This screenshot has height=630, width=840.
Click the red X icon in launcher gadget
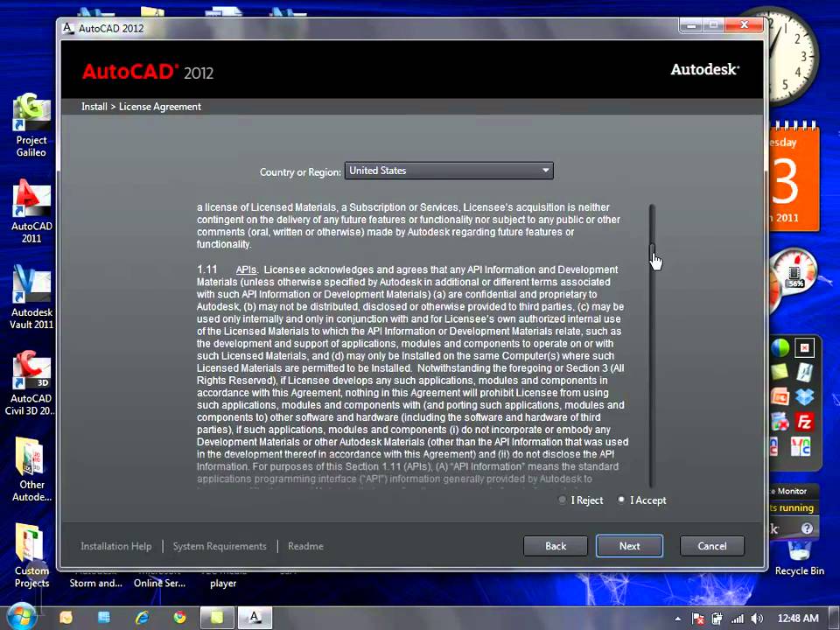click(804, 347)
